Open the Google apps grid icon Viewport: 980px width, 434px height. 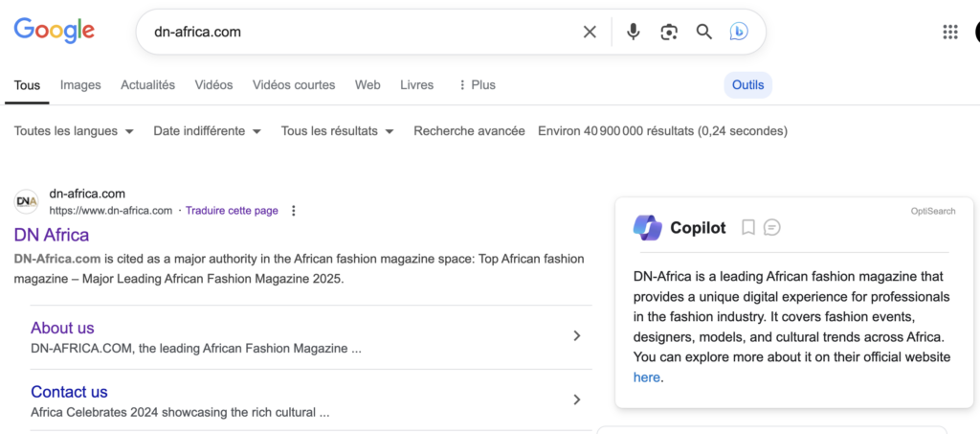950,32
